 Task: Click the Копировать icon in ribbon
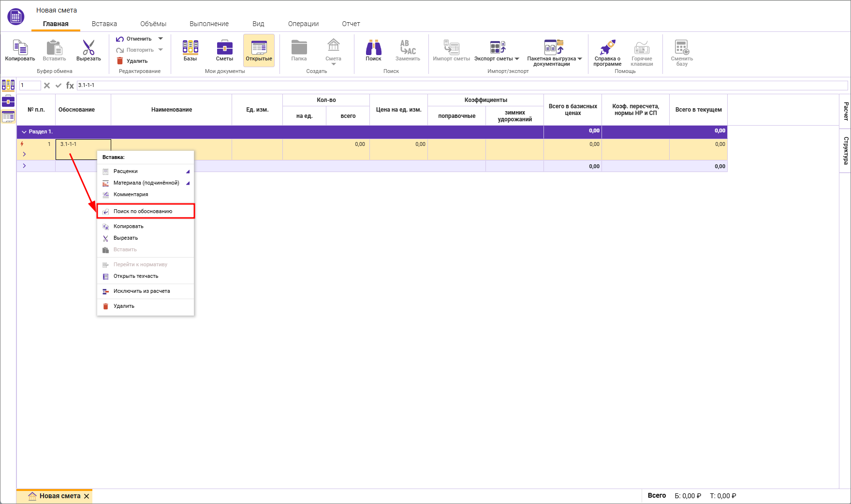tap(20, 48)
